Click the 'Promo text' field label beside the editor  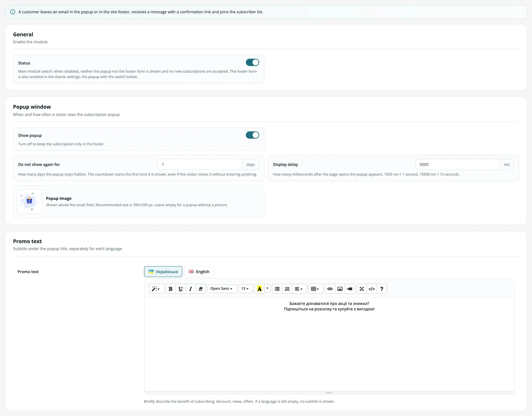coord(28,272)
